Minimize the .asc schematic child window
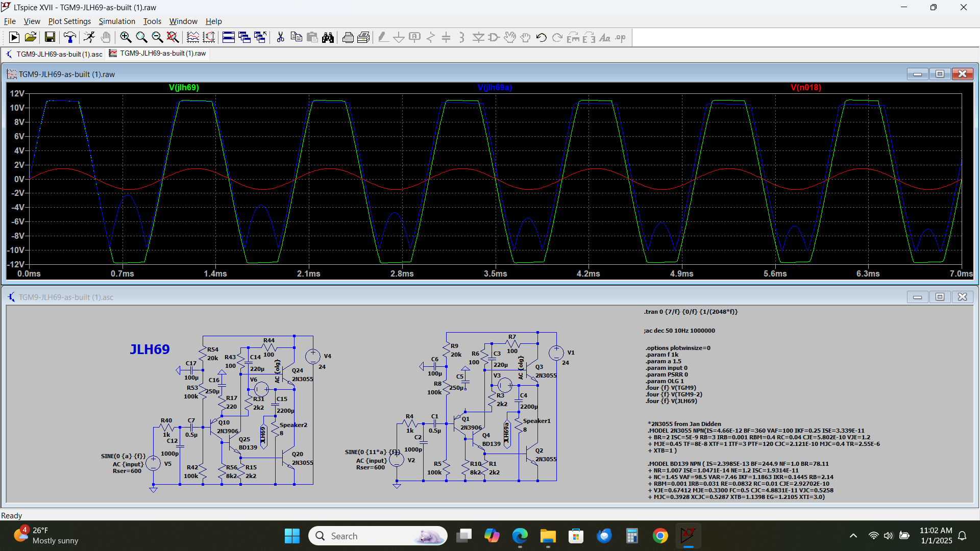 pyautogui.click(x=917, y=297)
